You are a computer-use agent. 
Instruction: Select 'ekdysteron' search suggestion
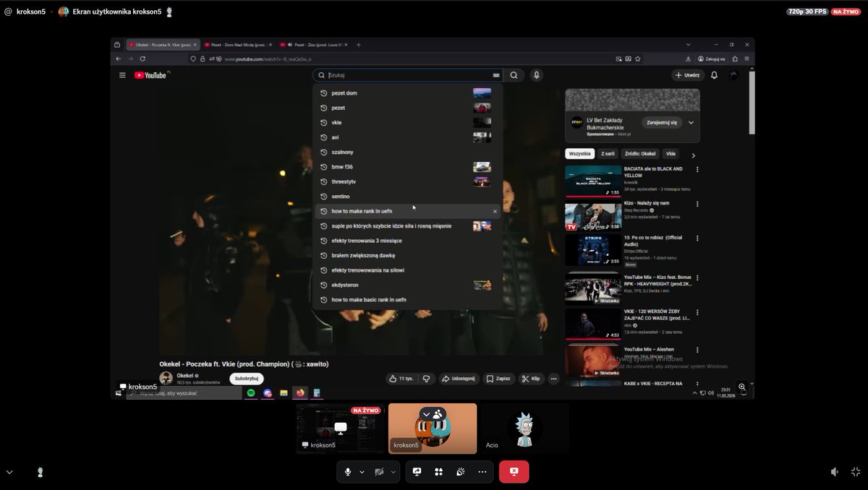(407, 285)
